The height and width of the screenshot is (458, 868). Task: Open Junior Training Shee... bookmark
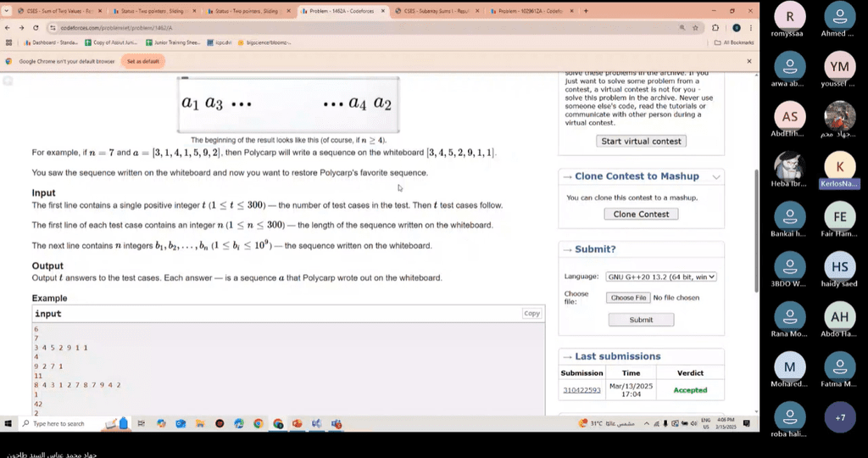[x=173, y=42]
